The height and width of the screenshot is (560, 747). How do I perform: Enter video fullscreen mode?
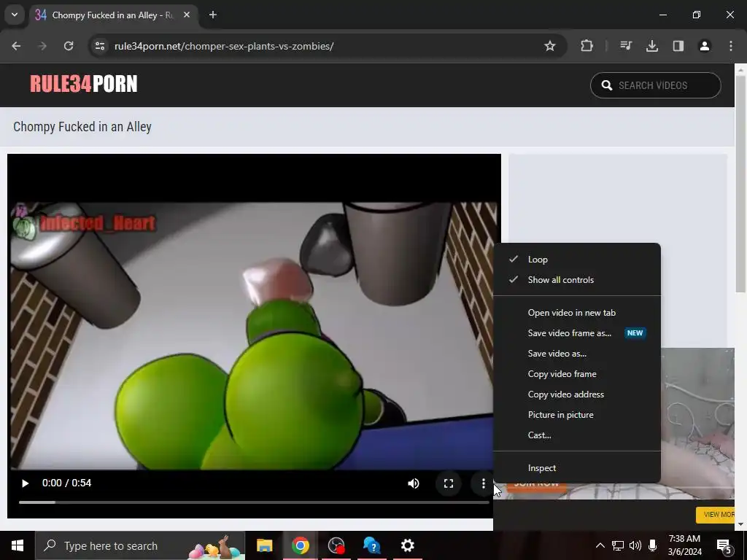tap(449, 483)
